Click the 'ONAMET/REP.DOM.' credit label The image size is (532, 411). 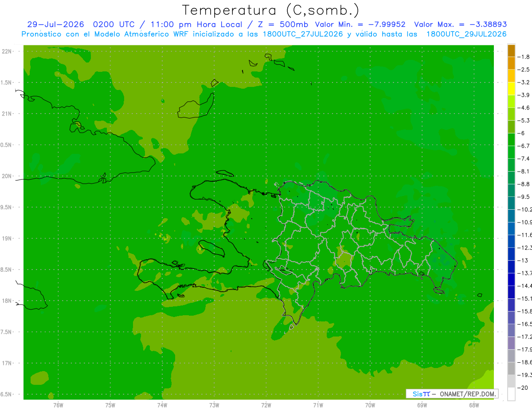tap(468, 394)
